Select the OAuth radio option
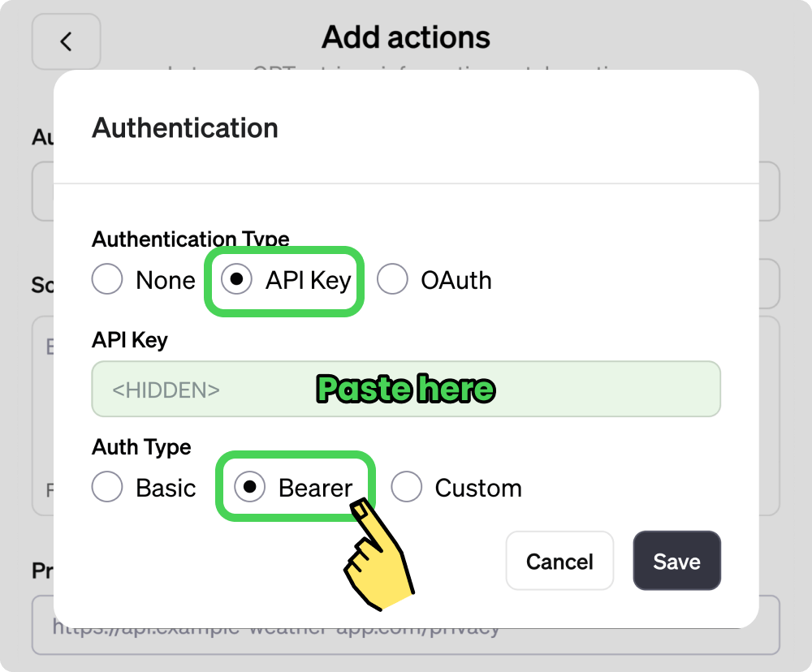 [392, 280]
